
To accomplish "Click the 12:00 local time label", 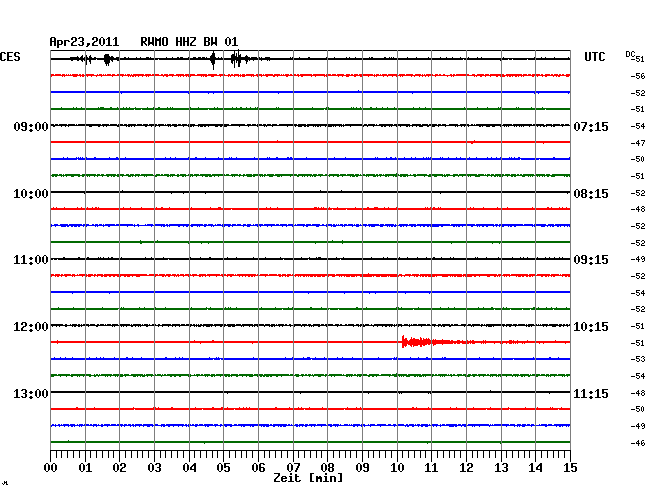I will coord(31,327).
